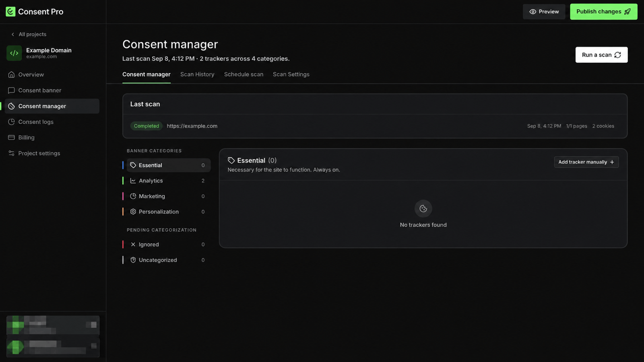Click the refresh icon in Run a scan
Image resolution: width=644 pixels, height=362 pixels.
click(x=617, y=55)
